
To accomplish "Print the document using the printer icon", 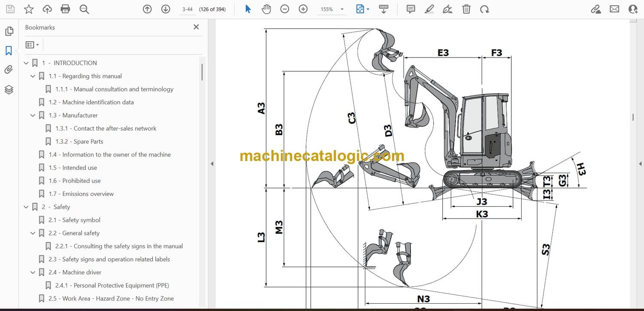I will pyautogui.click(x=65, y=9).
